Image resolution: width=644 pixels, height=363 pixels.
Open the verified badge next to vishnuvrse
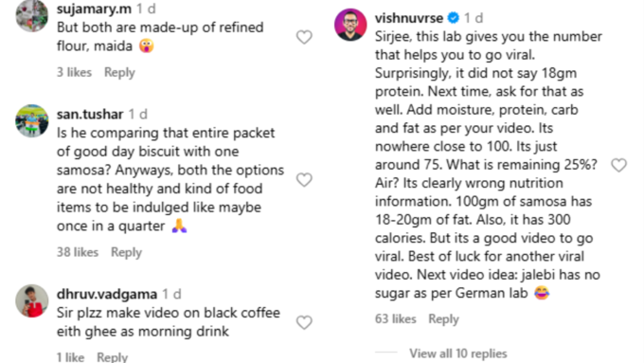click(454, 18)
